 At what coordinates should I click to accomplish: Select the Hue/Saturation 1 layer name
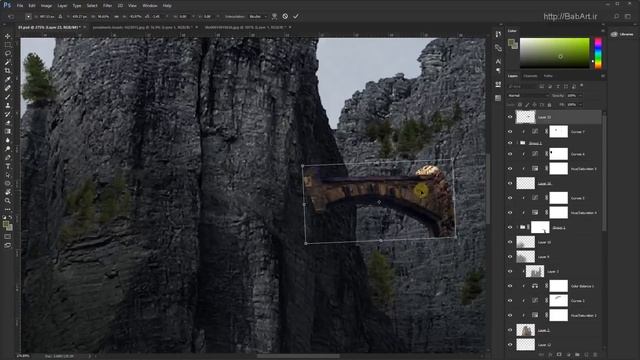click(583, 316)
